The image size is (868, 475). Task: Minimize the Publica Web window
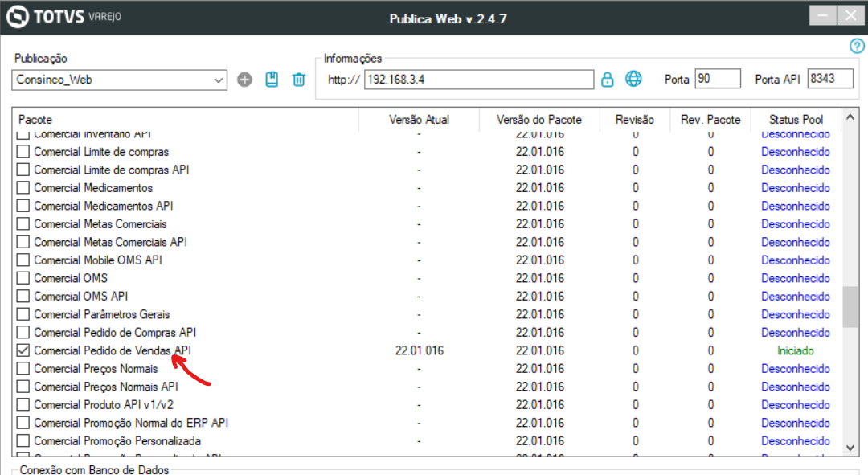point(823,15)
